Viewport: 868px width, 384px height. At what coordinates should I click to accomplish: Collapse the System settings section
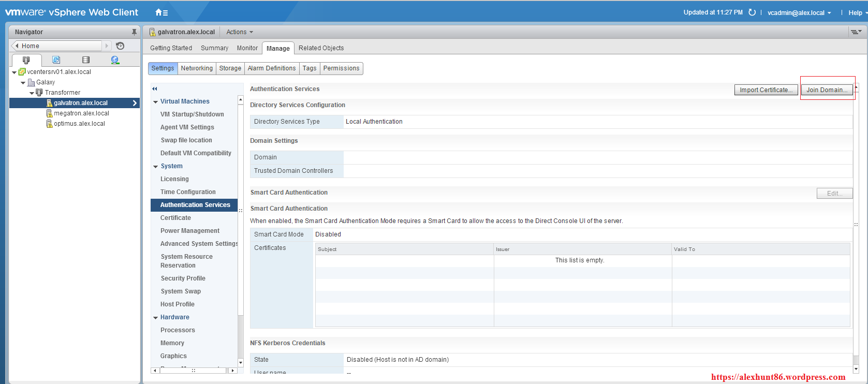coord(155,167)
